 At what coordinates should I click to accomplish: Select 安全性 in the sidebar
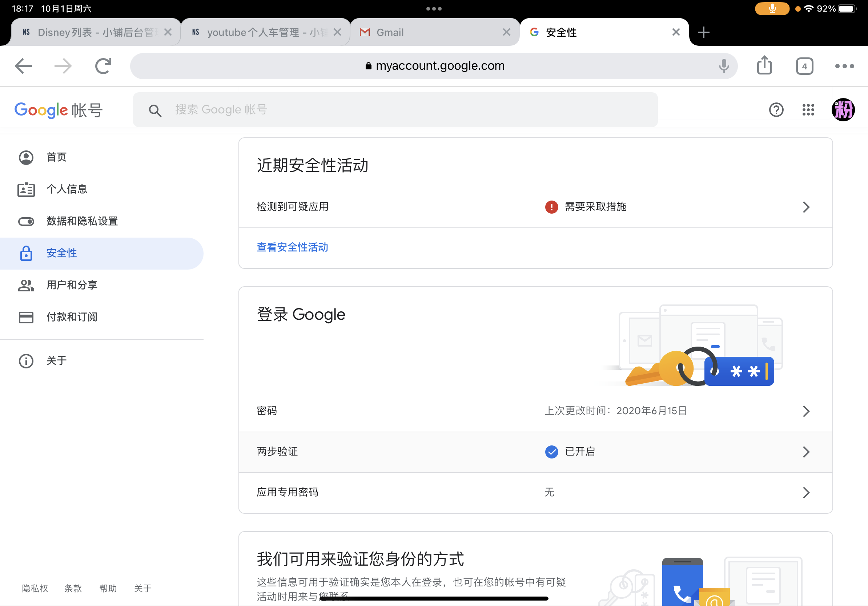point(62,253)
